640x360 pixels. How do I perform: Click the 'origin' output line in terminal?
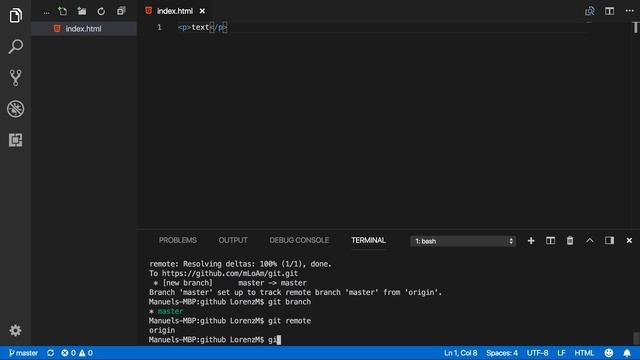[162, 330]
